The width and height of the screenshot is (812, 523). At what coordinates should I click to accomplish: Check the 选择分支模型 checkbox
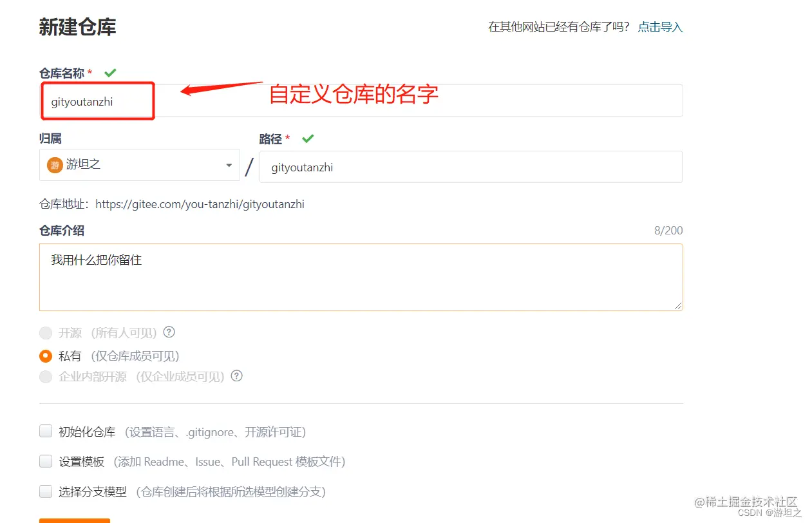tap(46, 491)
